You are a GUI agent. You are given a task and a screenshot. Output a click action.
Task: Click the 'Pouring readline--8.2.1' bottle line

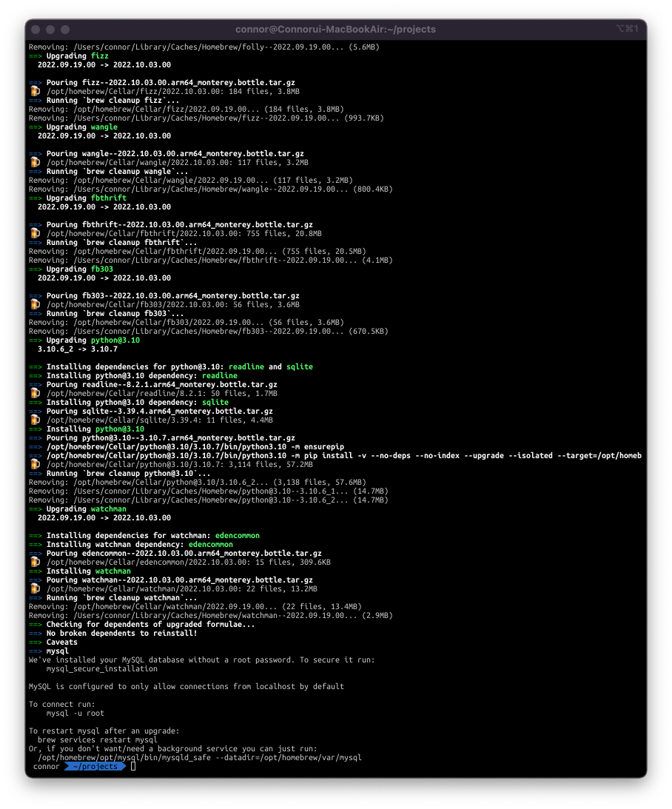pyautogui.click(x=153, y=384)
